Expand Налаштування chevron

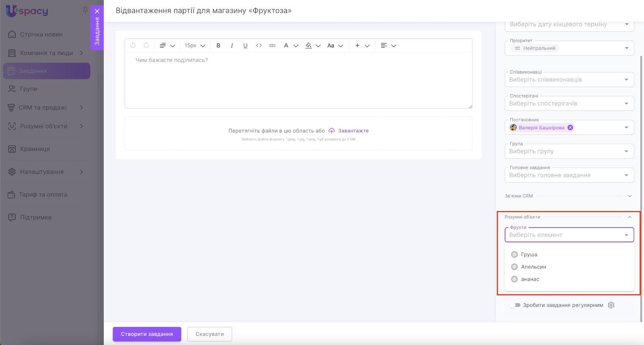pos(81,172)
